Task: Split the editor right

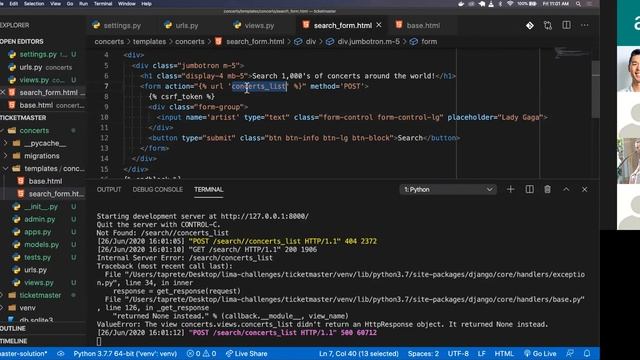Action: coord(567,25)
